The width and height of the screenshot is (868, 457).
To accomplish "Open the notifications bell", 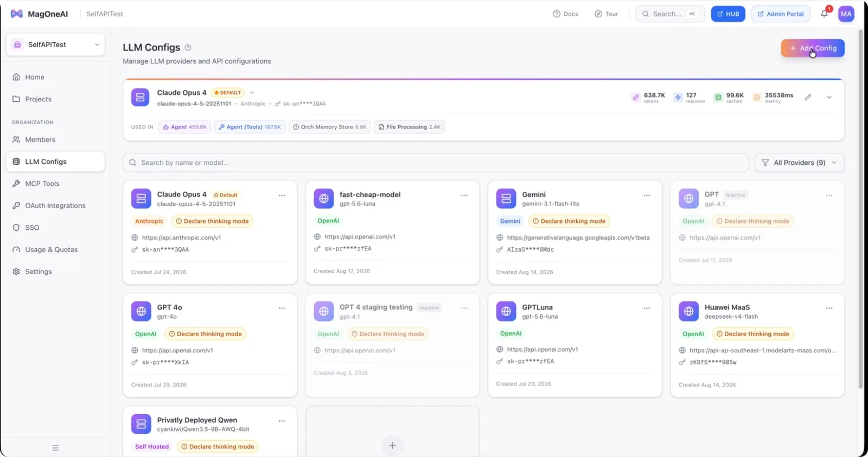I will click(x=824, y=14).
